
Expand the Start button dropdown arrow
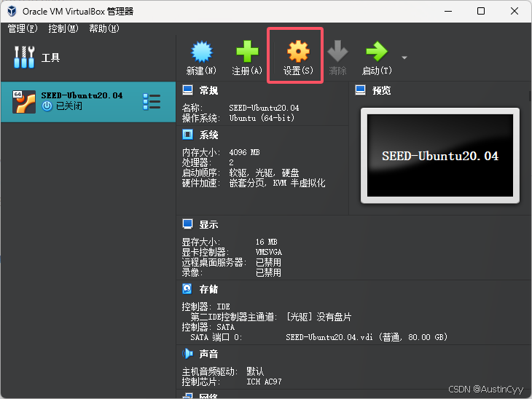(404, 58)
